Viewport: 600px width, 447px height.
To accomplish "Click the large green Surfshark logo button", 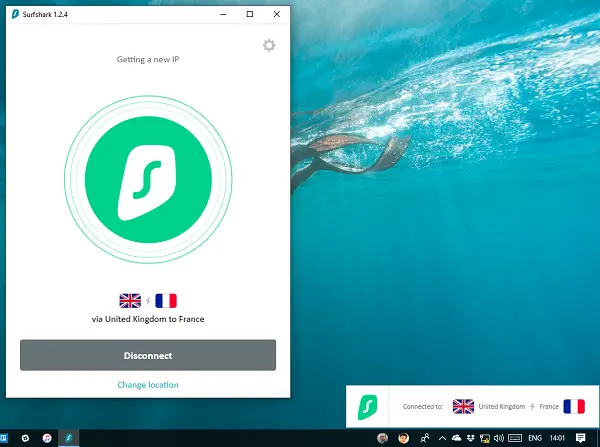I will click(x=148, y=179).
